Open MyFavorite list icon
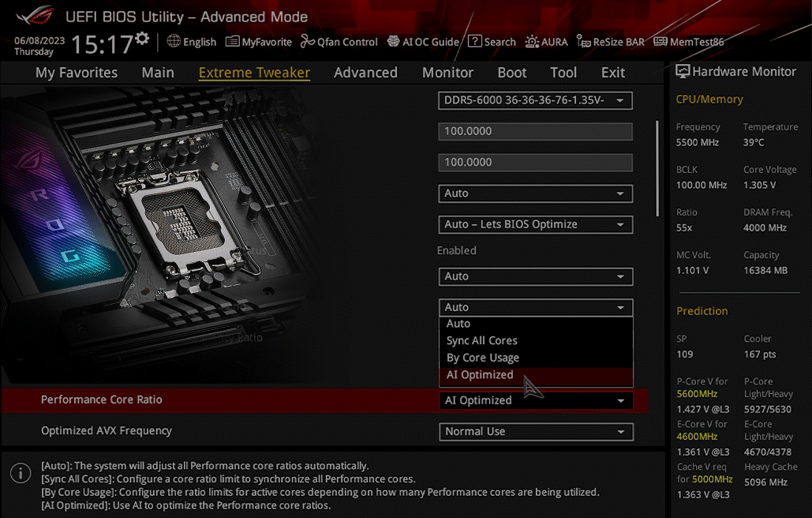The image size is (812, 518). tap(233, 41)
